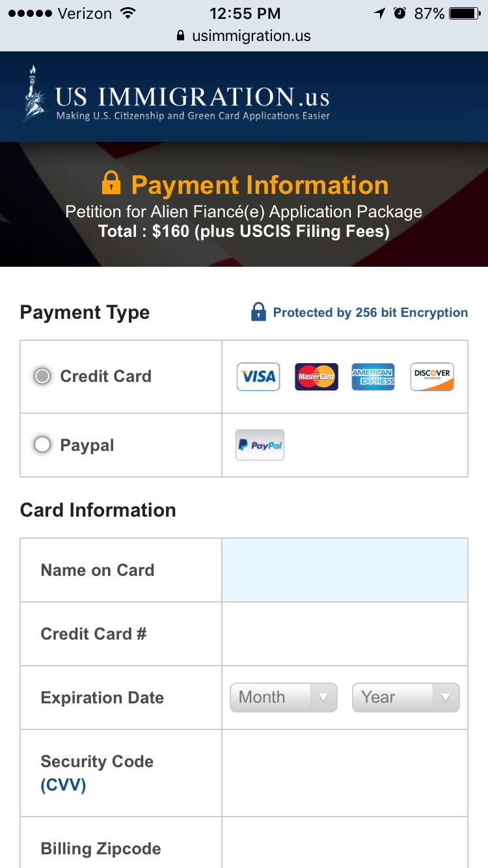Click the Month dropdown arrow

tap(323, 698)
